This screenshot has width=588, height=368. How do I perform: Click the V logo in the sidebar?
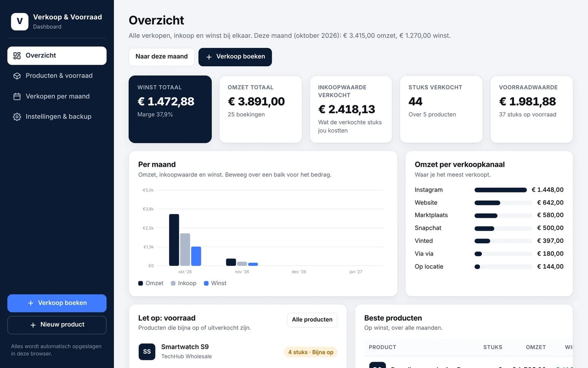[20, 22]
